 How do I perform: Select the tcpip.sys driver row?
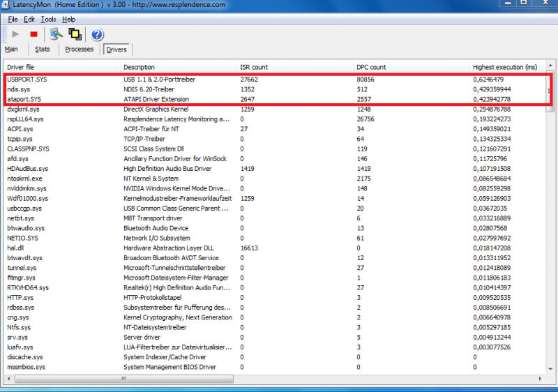tap(274, 139)
